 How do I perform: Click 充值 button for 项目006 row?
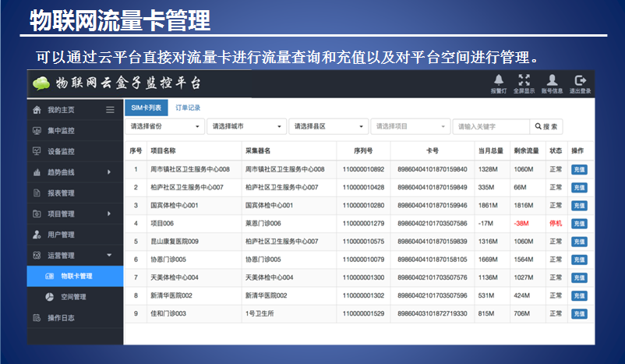coord(579,224)
